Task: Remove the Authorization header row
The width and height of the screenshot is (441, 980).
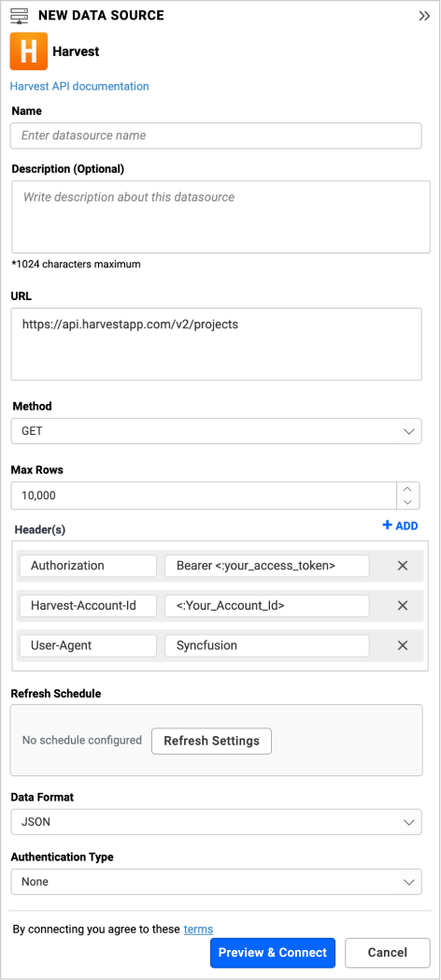Action: [403, 566]
